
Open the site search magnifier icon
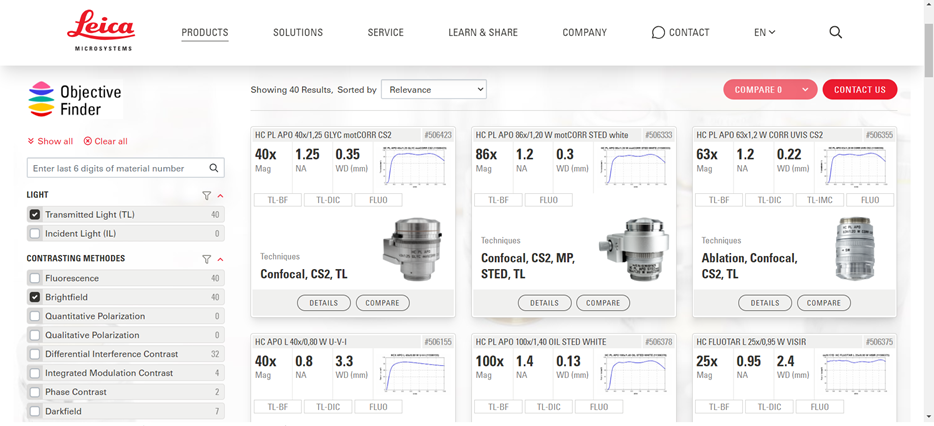tap(836, 33)
